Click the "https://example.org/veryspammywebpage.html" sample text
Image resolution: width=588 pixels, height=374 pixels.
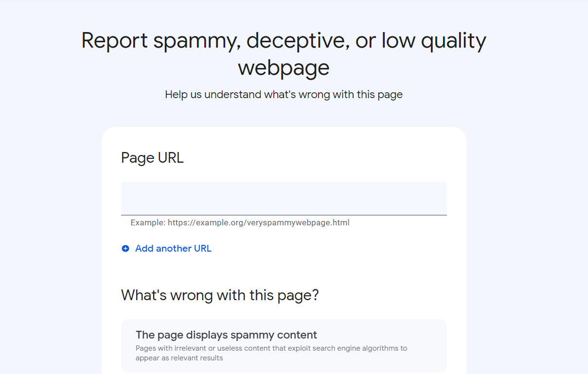coord(259,223)
